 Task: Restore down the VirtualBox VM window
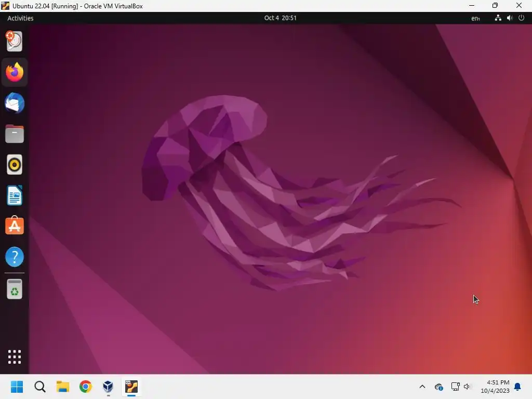click(495, 5)
